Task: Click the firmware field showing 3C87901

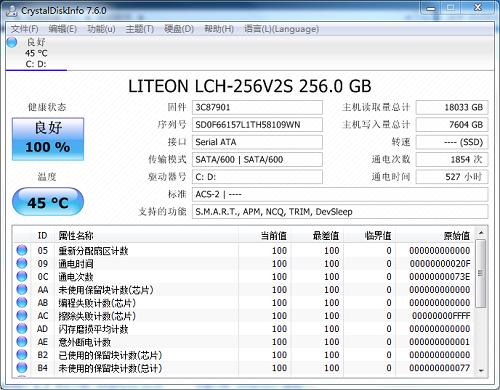Action: (x=257, y=107)
